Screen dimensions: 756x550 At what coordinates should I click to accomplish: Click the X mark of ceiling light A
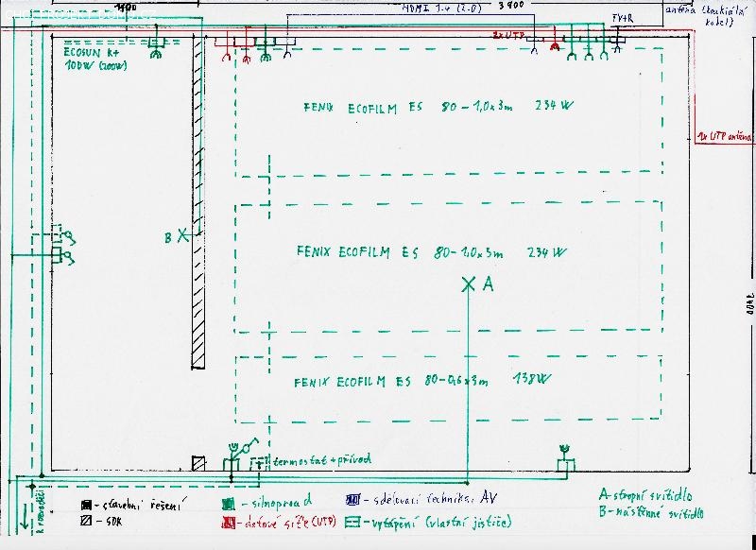468,284
